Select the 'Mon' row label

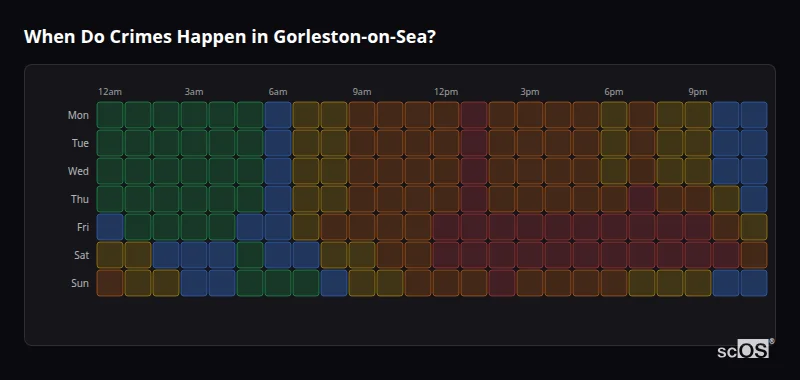tap(78, 115)
